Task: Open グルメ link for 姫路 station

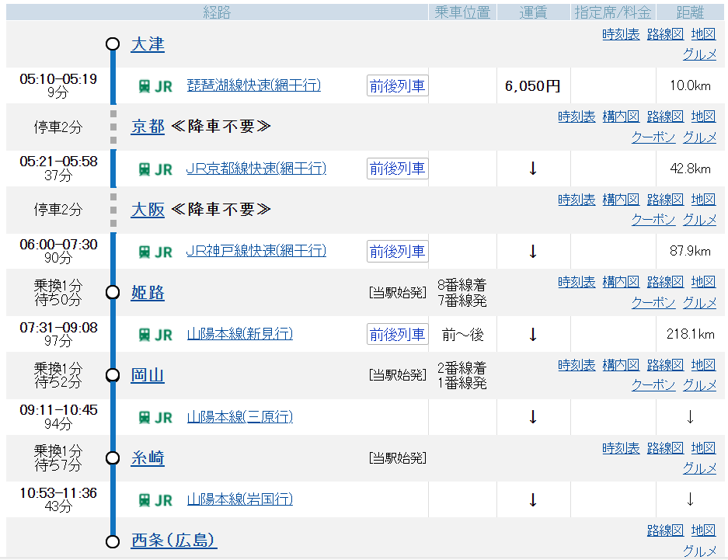Action: (x=699, y=302)
